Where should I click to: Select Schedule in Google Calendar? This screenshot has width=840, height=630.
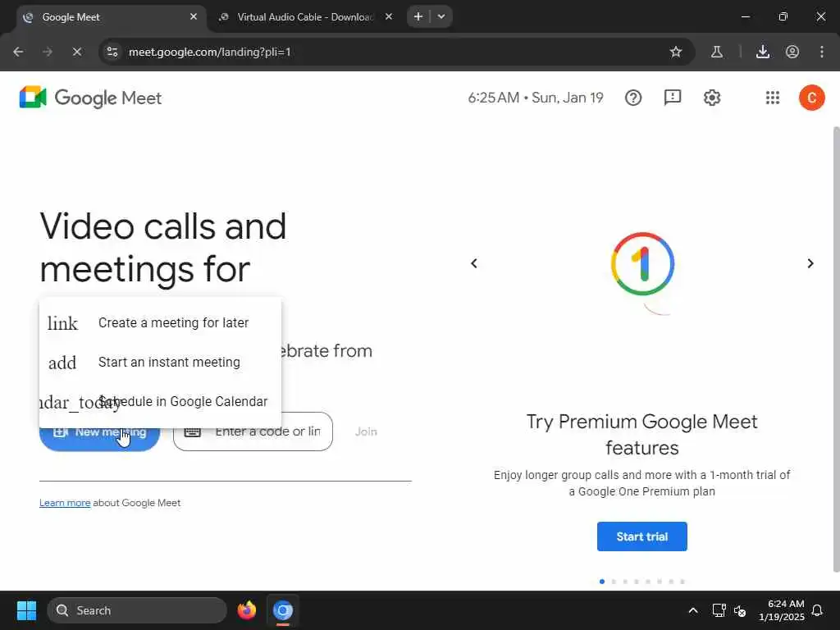(x=160, y=402)
